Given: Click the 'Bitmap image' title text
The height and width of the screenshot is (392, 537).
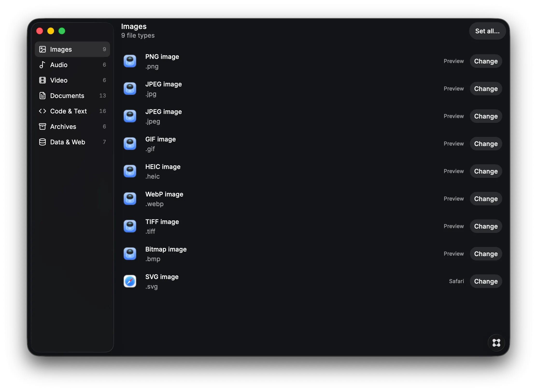Looking at the screenshot, I should pos(166,249).
